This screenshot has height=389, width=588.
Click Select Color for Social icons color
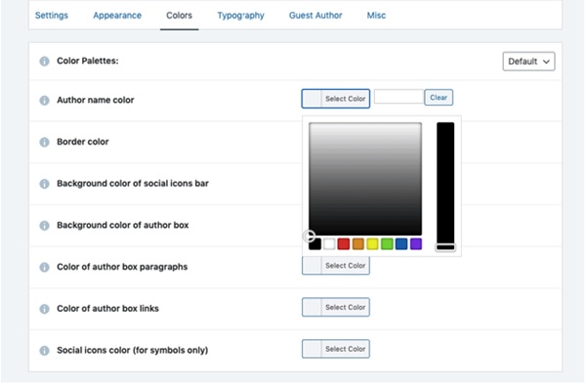click(x=336, y=349)
